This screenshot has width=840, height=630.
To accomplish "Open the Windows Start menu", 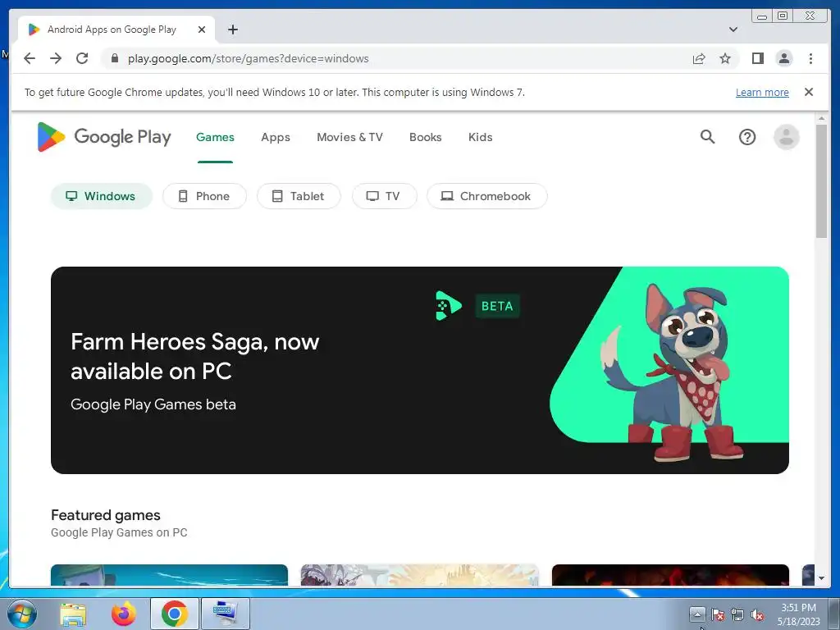I will point(21,614).
